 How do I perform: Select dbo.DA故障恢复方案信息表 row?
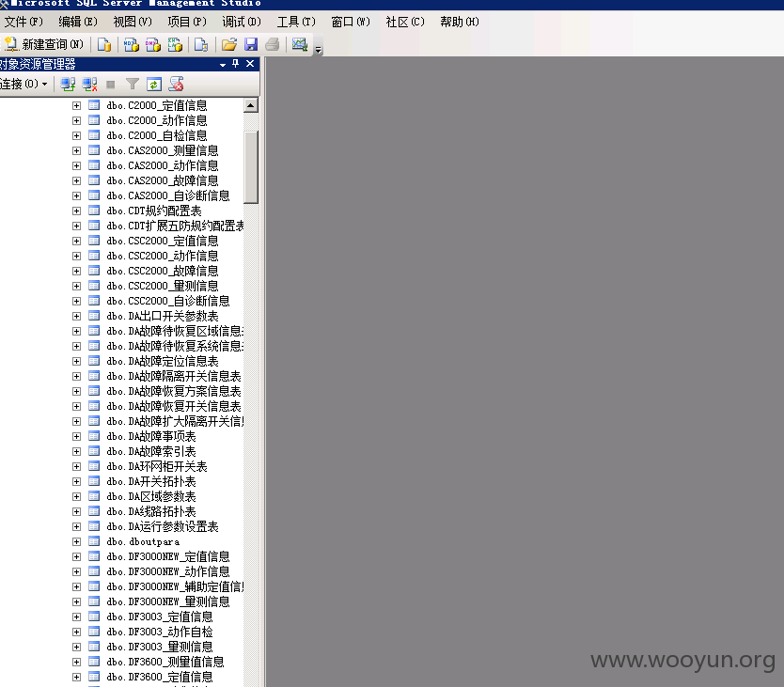pos(174,392)
